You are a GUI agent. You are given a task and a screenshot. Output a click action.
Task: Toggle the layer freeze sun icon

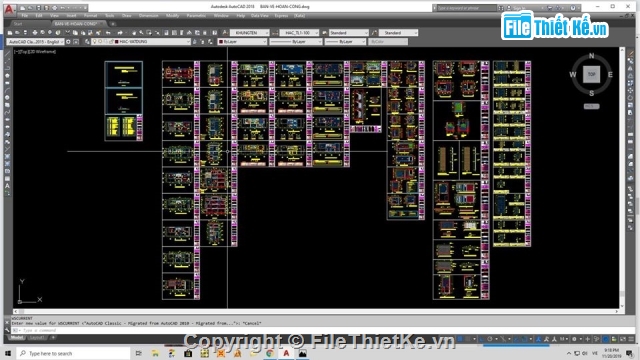pos(100,42)
